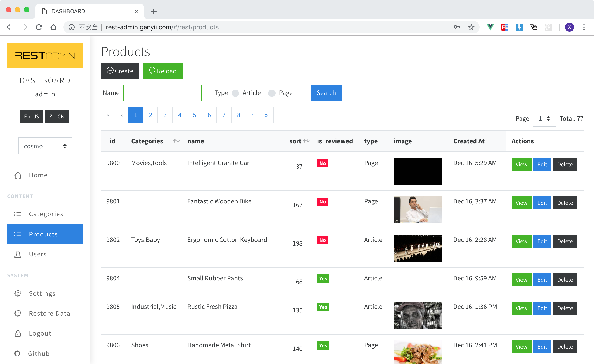Open the cosmo theme dropdown
Viewport: 594px width, 364px height.
click(x=45, y=146)
